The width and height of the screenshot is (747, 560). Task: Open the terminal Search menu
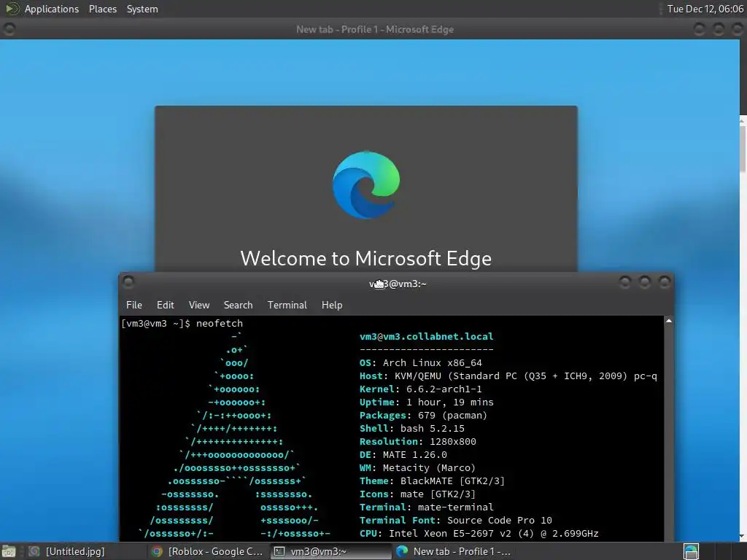click(239, 305)
